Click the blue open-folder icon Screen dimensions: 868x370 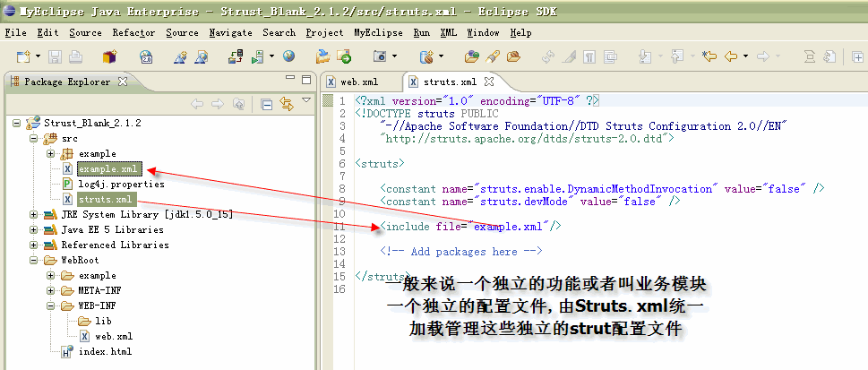[322, 56]
